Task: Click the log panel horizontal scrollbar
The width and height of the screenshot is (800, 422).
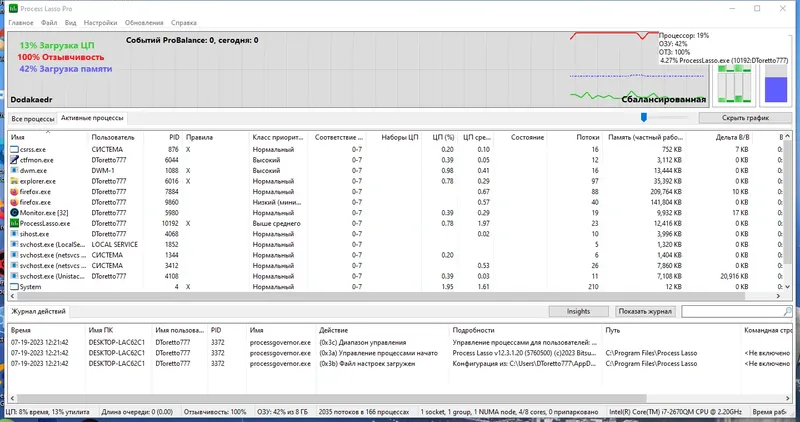Action: [x=330, y=398]
